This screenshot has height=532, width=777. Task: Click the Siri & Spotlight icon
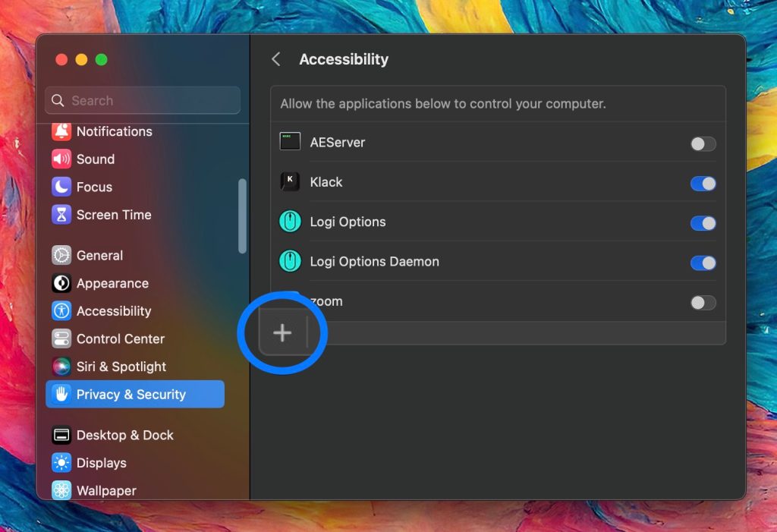[60, 367]
